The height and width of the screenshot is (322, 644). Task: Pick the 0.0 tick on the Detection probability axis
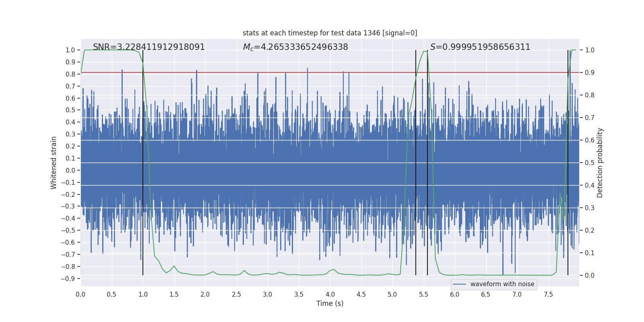(590, 276)
